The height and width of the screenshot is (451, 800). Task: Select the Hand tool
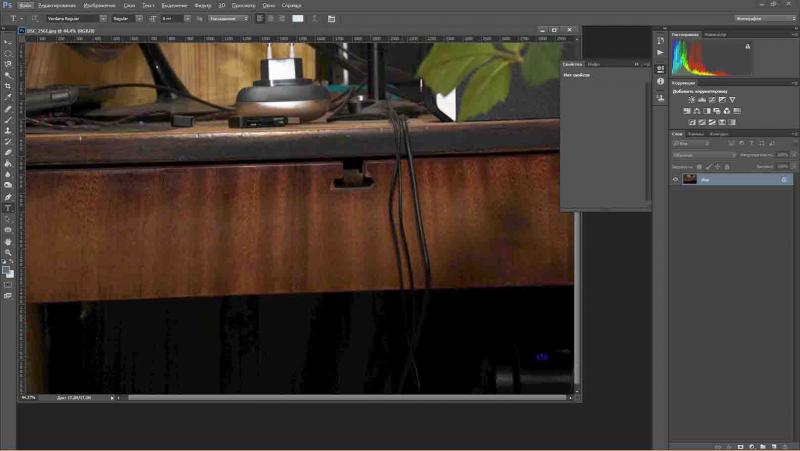8,241
